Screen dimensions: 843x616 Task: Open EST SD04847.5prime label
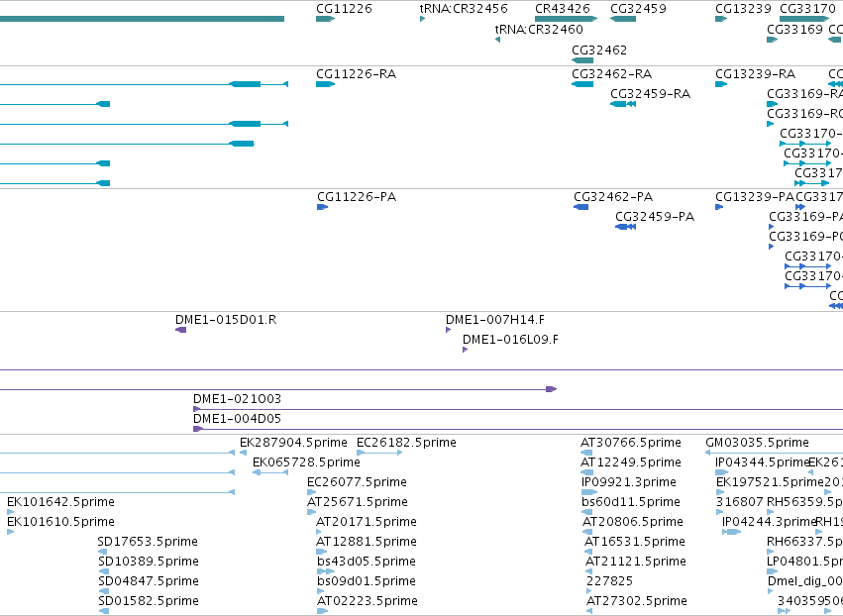(x=149, y=581)
